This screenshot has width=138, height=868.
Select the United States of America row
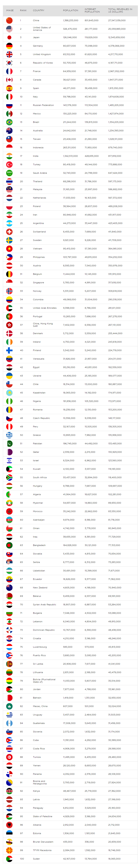[x=70, y=29]
